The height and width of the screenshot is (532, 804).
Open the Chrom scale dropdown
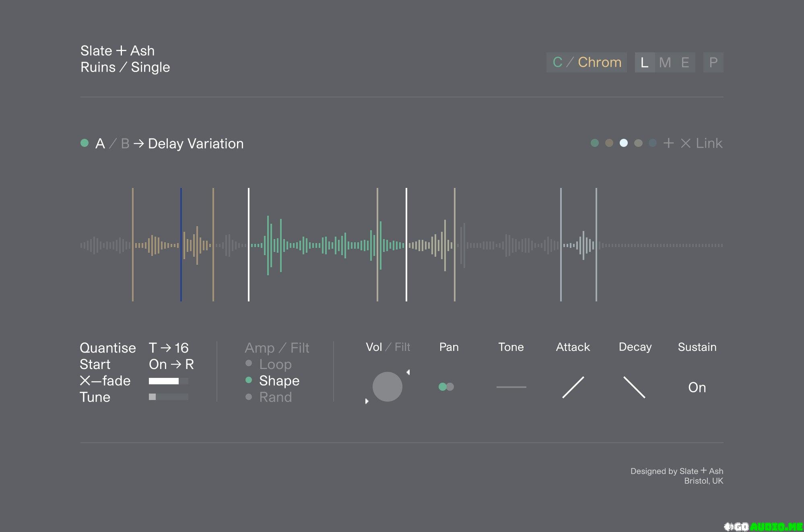600,62
